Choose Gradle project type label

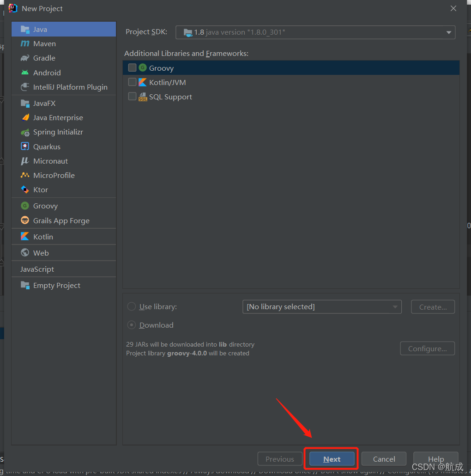tap(44, 58)
